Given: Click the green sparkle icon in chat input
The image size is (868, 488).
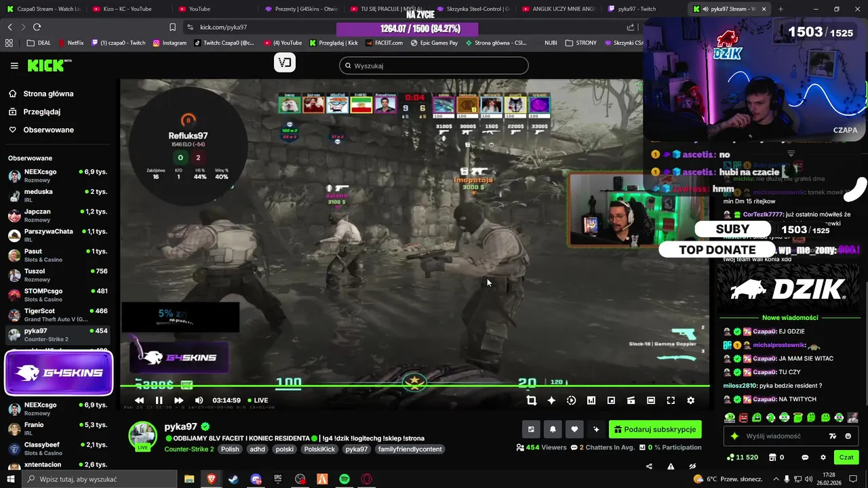Looking at the screenshot, I should click(734, 436).
